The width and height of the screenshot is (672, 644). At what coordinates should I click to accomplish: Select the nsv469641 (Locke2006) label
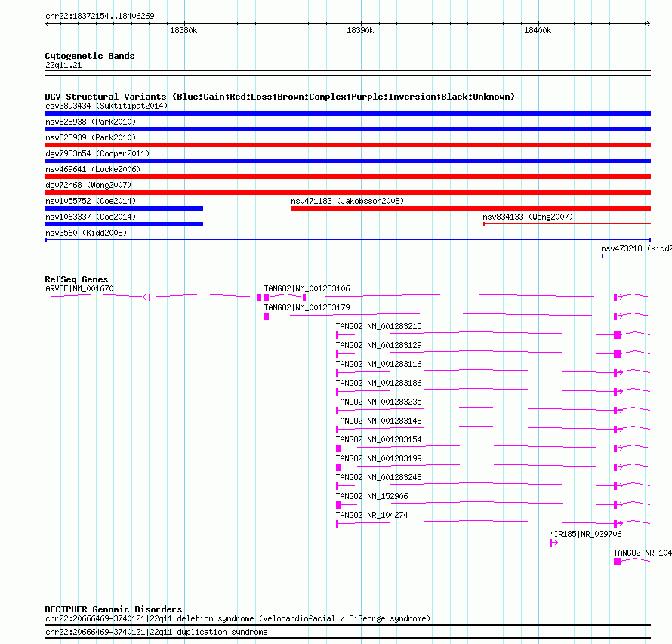93,169
